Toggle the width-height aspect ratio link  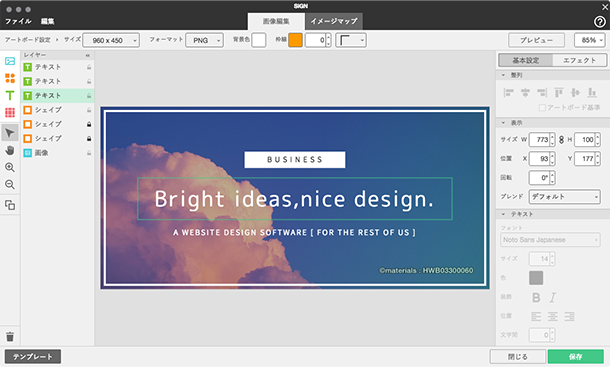pos(561,139)
